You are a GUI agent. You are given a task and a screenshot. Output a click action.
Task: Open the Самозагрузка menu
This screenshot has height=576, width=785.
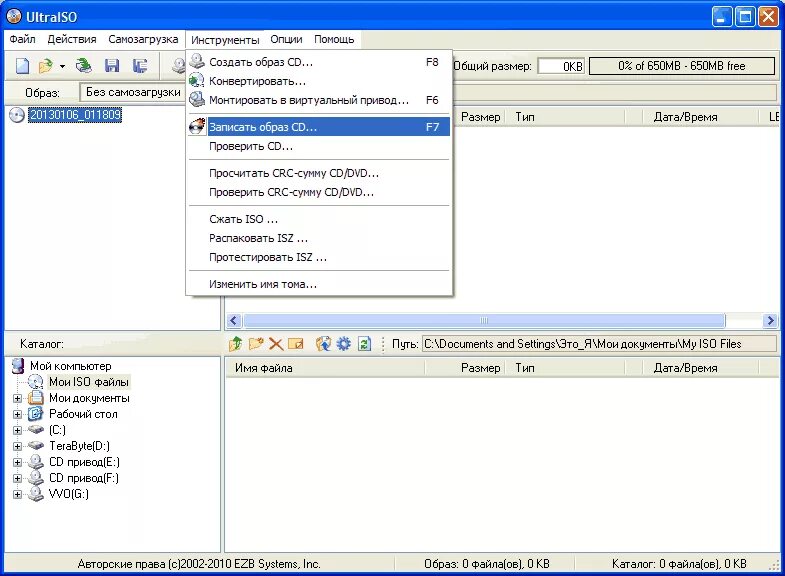point(143,39)
